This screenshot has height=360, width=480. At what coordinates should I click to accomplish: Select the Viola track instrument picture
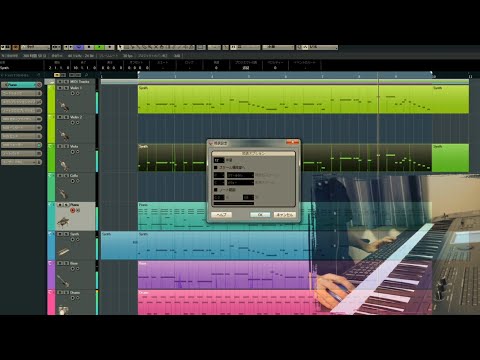(63, 164)
